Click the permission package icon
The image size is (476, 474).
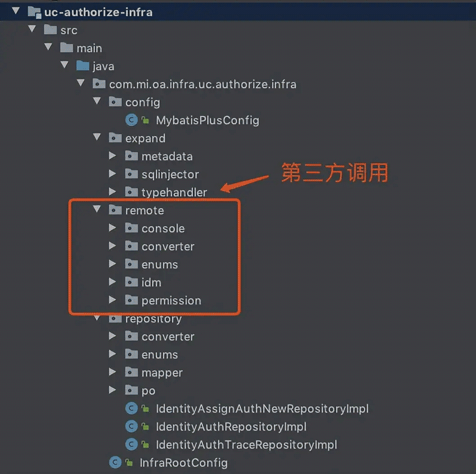coord(132,300)
